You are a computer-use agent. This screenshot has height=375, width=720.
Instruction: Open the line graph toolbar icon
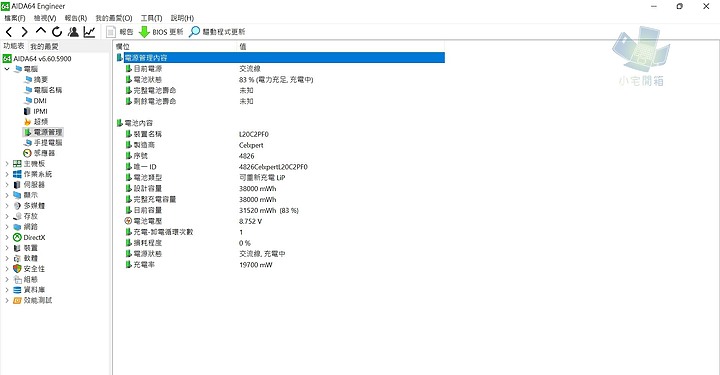click(89, 32)
